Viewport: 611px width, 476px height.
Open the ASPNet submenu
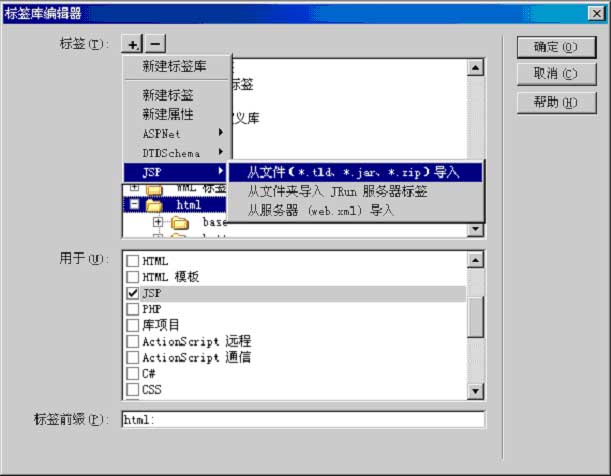[x=177, y=134]
